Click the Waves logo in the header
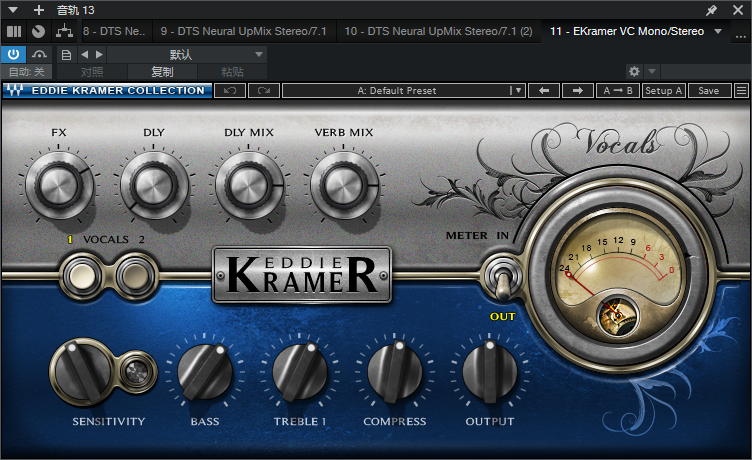Image resolution: width=752 pixels, height=460 pixels. [x=15, y=90]
